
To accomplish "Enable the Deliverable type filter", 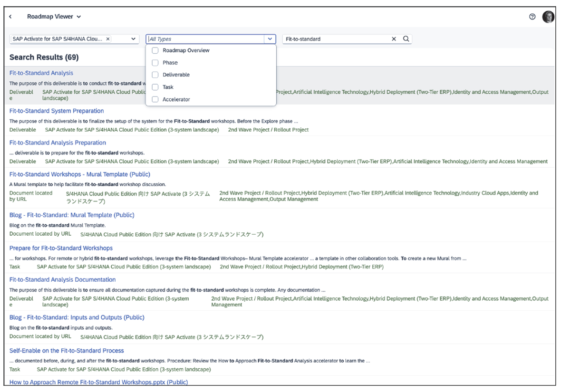I will tap(155, 75).
